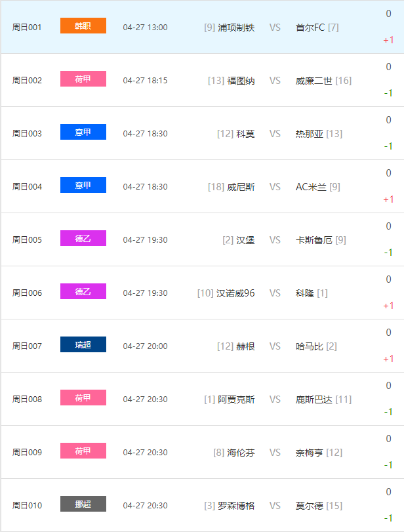Viewport: 404px width, 532px height.
Task: Open the AC米兰 team link
Action: [312, 187]
